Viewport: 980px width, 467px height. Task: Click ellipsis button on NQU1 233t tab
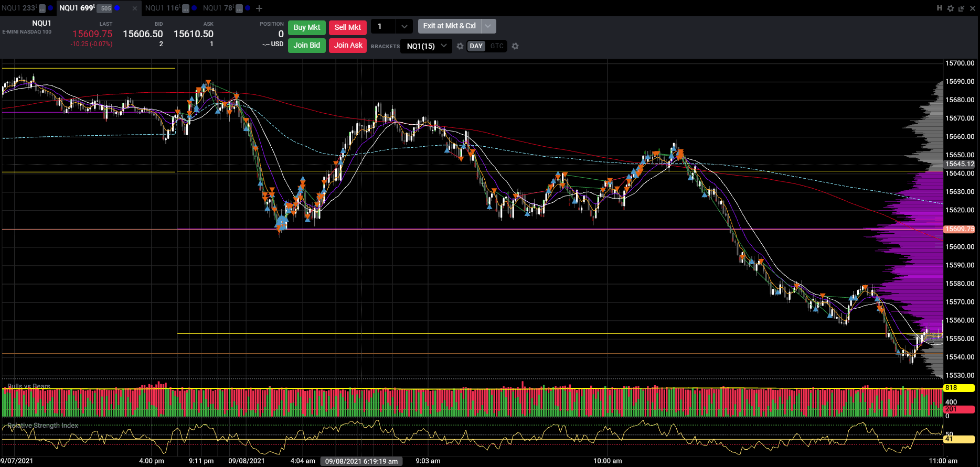[42, 8]
